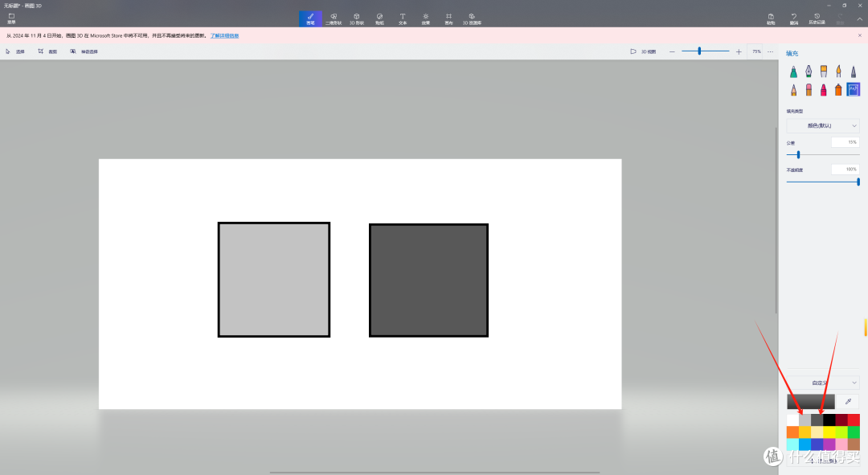
Task: Pick the dark red color swatch
Action: point(841,420)
